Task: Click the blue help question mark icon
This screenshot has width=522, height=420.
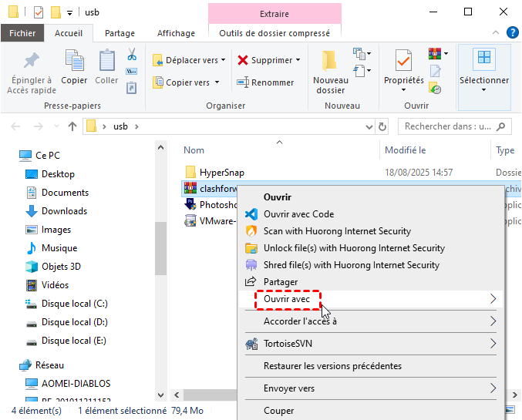Action: [x=512, y=32]
